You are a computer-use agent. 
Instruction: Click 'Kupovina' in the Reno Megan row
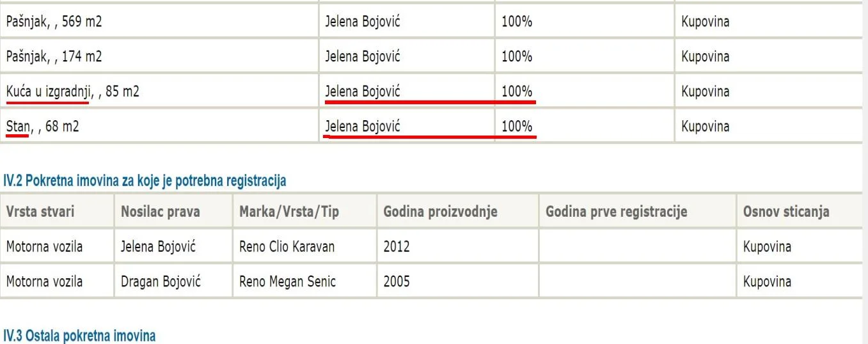pyautogui.click(x=767, y=282)
